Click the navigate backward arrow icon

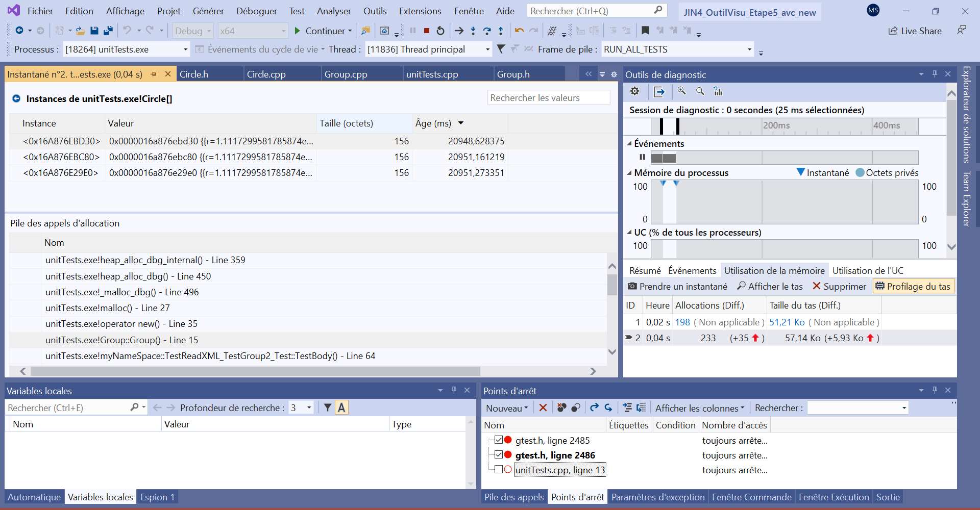(x=19, y=31)
